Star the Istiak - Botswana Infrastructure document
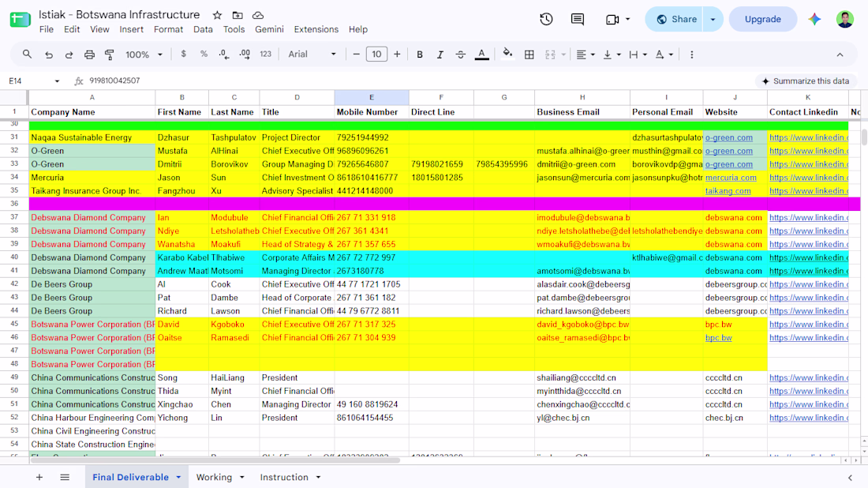The height and width of the screenshot is (488, 868). pyautogui.click(x=217, y=16)
